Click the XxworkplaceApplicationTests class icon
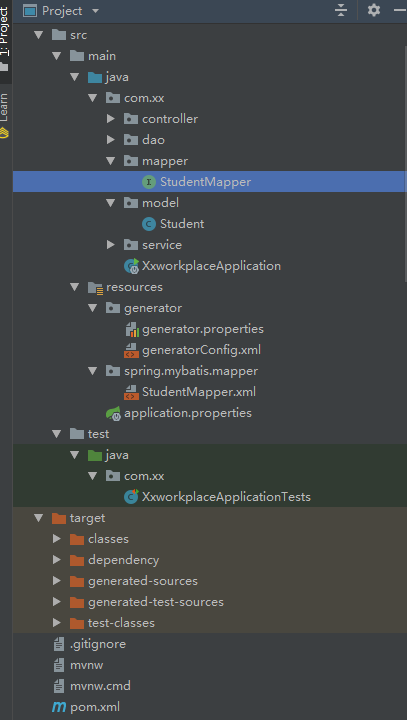Image resolution: width=407 pixels, height=720 pixels. [x=131, y=497]
